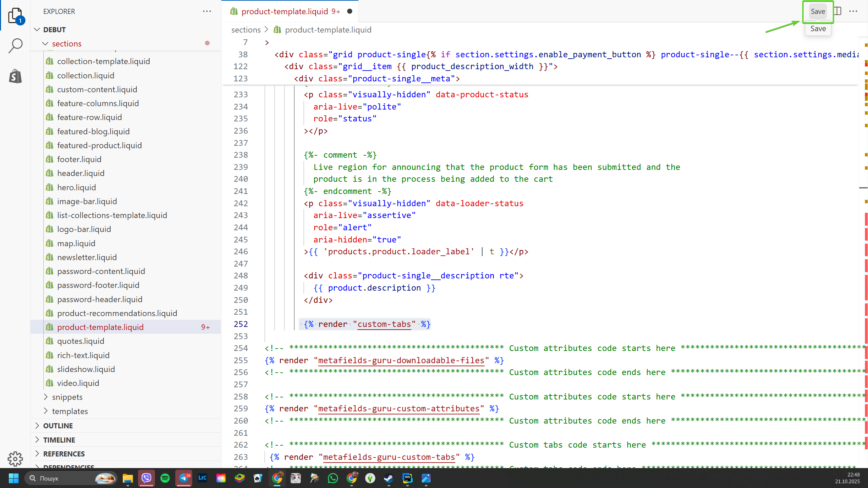The height and width of the screenshot is (488, 868).
Task: Click sections in the breadcrumb
Action: [x=246, y=30]
